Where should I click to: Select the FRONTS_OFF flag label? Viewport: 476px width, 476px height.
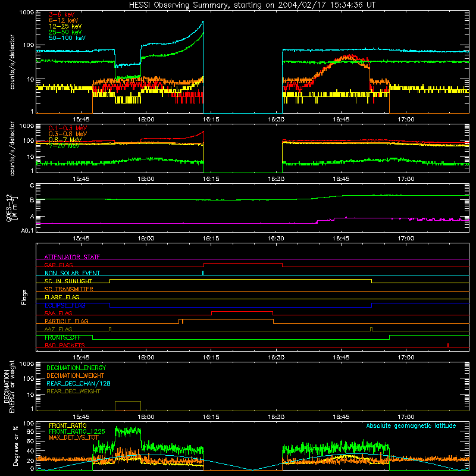tap(62, 337)
